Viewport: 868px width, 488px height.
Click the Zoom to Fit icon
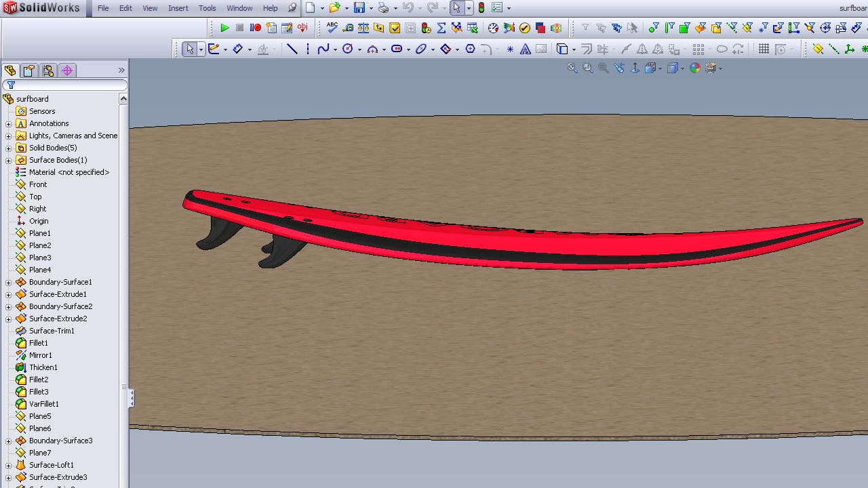point(573,68)
